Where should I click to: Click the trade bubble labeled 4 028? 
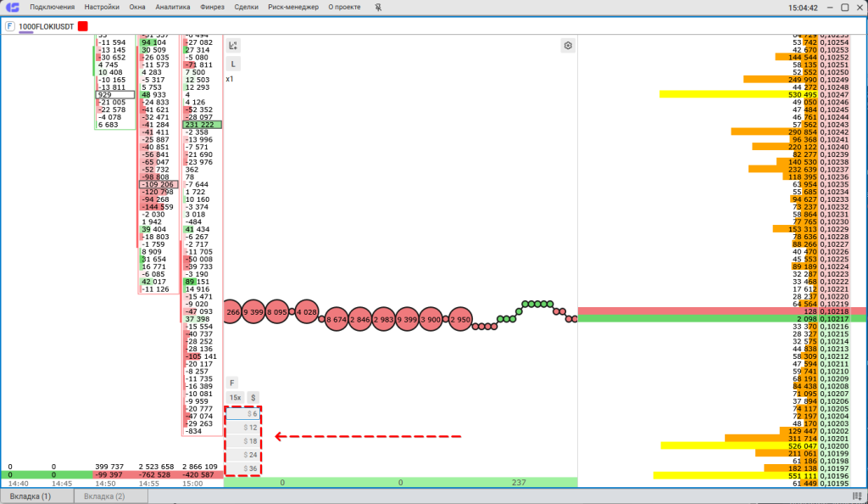[x=307, y=311]
